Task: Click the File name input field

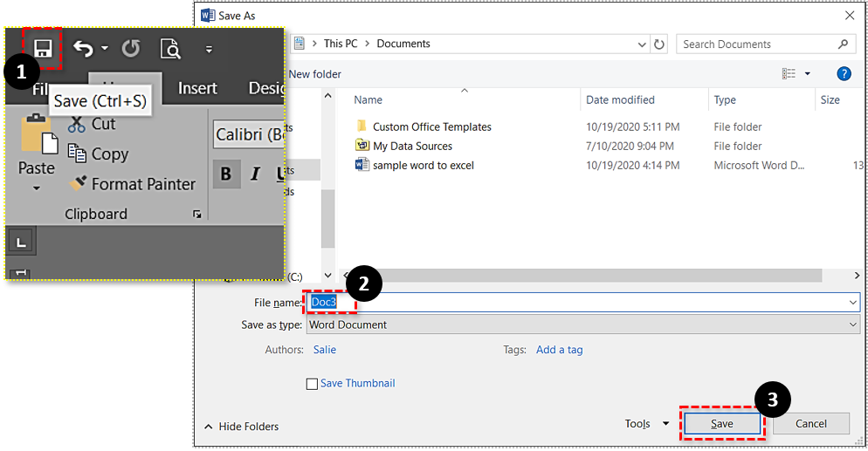Action: point(582,303)
